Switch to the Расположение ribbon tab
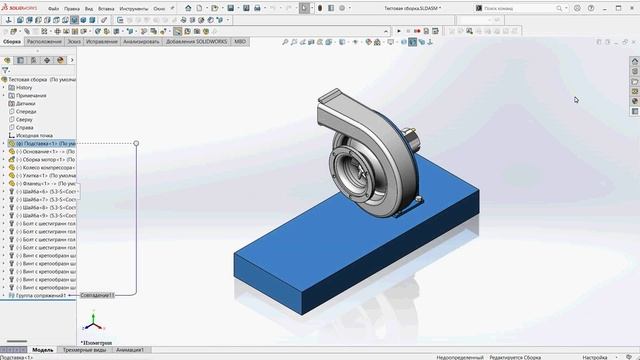Viewport: 640px width, 360px height. [x=44, y=42]
